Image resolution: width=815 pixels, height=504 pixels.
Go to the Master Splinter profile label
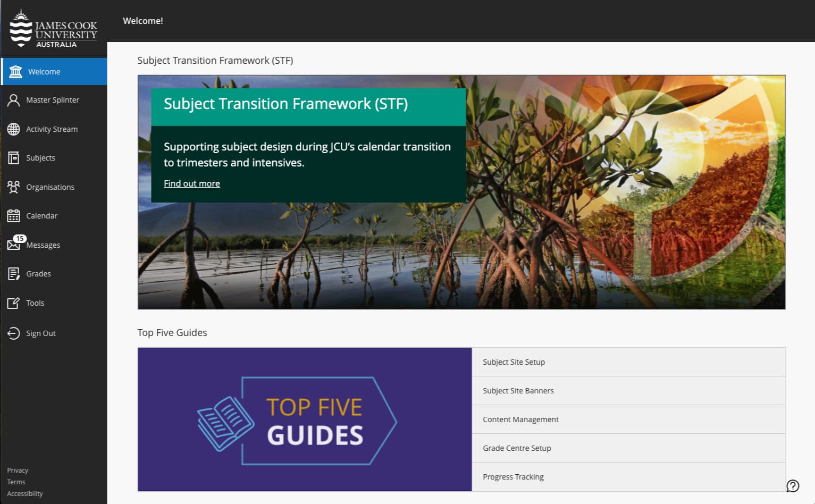click(53, 100)
